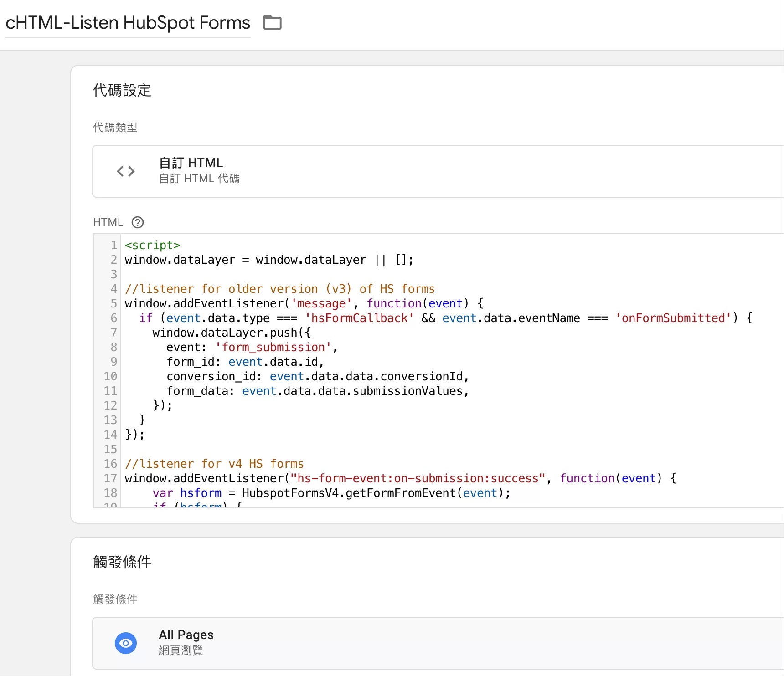Click the All Pages trigger eye icon
This screenshot has height=676, width=784.
pos(126,643)
